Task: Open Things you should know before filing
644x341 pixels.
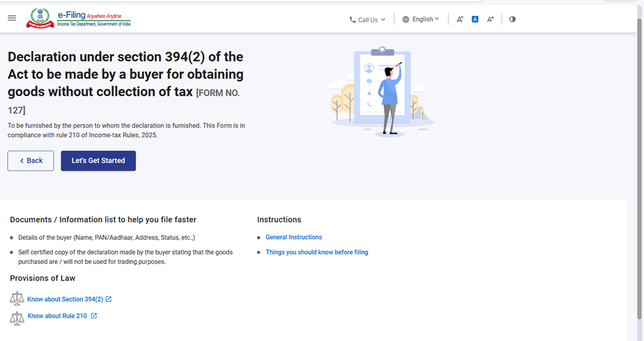Action: pos(316,252)
